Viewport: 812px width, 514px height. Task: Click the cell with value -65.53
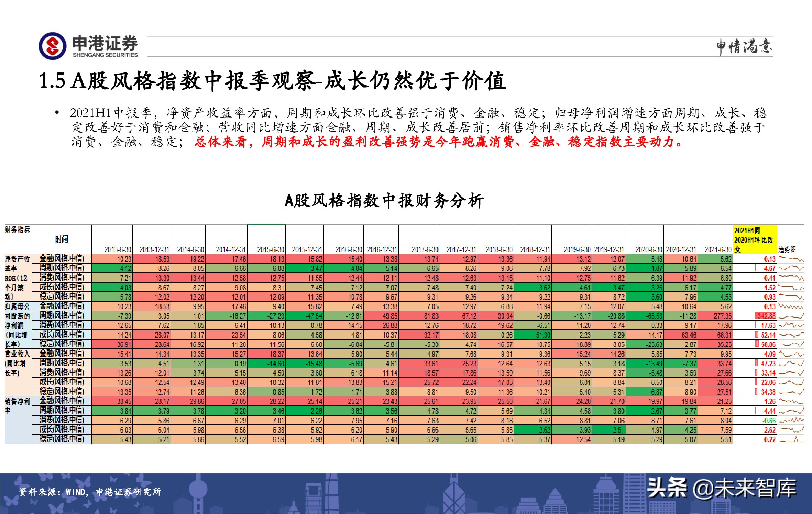(645, 316)
